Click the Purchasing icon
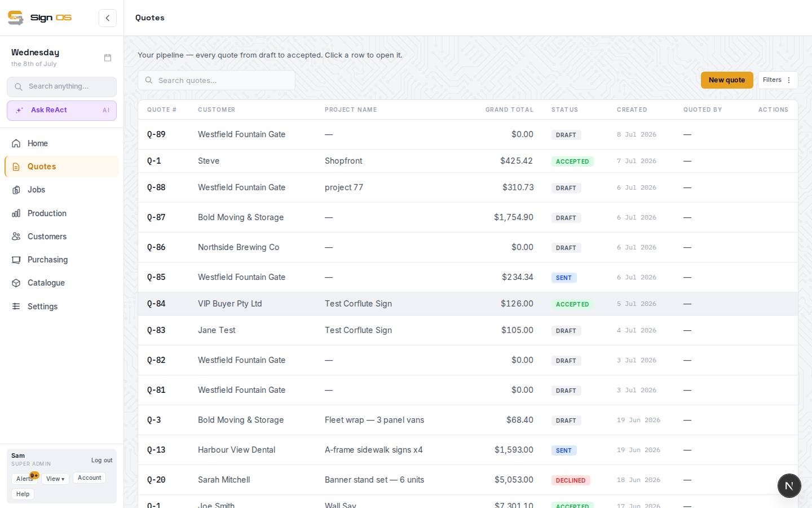812x508 pixels. coord(16,260)
